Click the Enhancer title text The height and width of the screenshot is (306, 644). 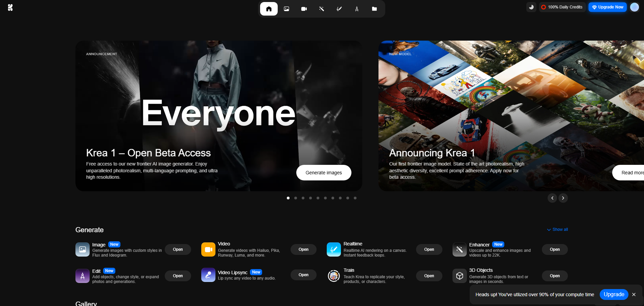point(479,245)
